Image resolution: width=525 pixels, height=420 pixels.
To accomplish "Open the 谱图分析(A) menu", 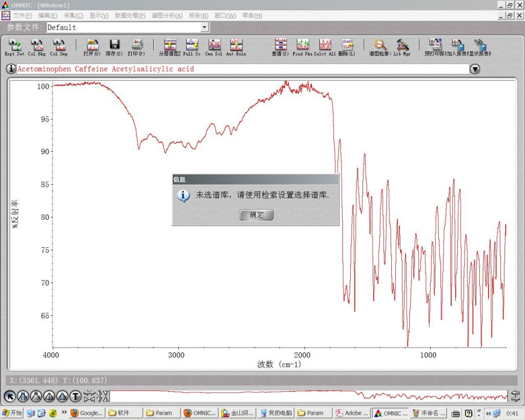I will [167, 16].
